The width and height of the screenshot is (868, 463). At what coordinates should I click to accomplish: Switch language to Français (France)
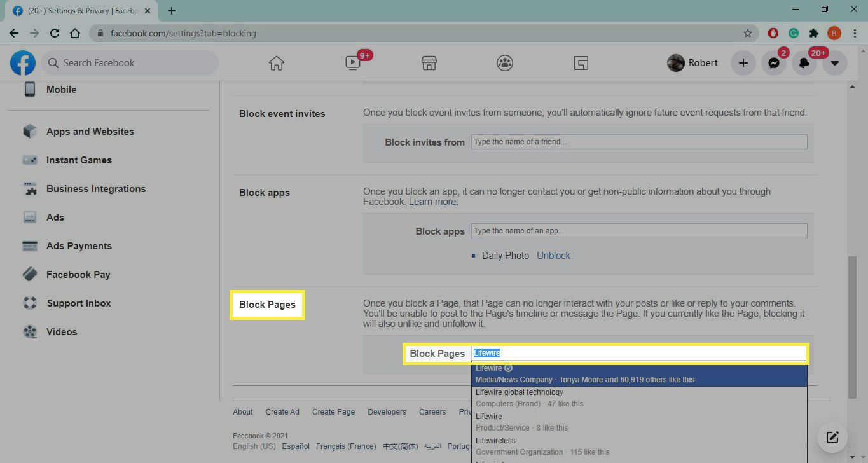[x=346, y=446]
